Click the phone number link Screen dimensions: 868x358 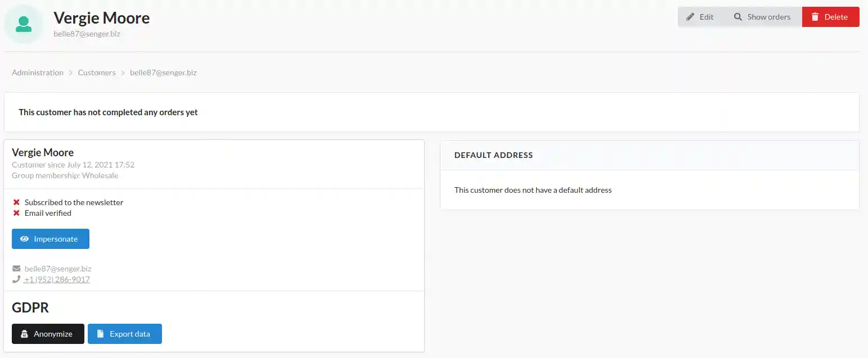(x=57, y=279)
